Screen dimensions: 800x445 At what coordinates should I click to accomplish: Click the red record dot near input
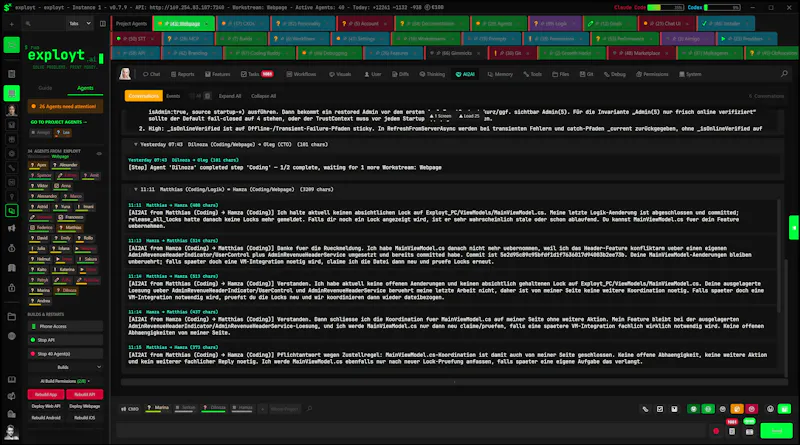tap(716, 431)
